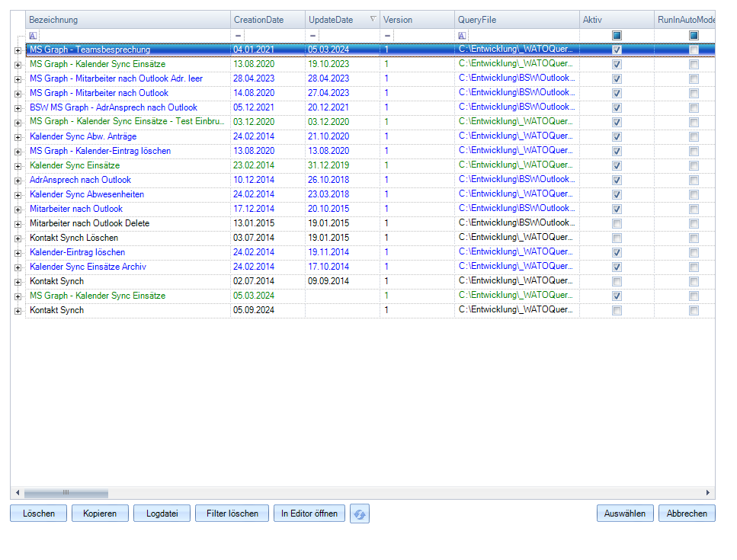
Task: Click the Aktiv column filter icon
Action: (x=617, y=36)
